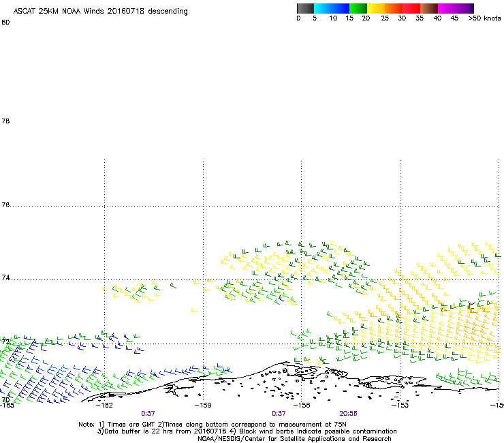504x443 pixels.
Task: Click the orange 25-30 knots legend swatch
Action: point(394,8)
